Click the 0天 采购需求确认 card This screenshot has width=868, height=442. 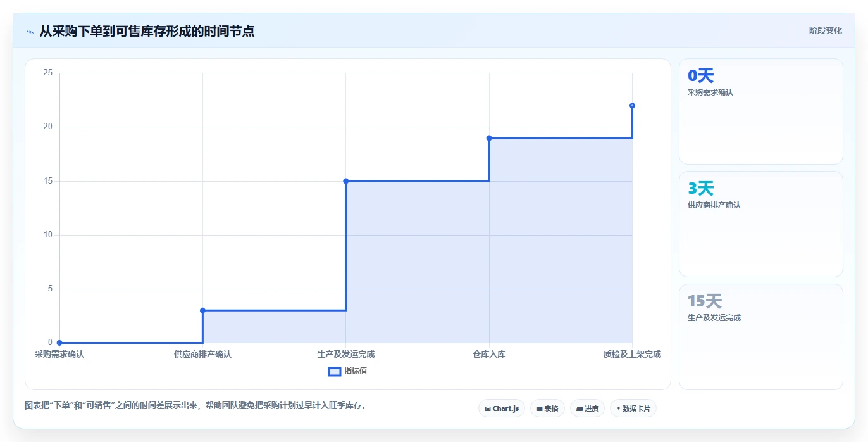coord(760,111)
